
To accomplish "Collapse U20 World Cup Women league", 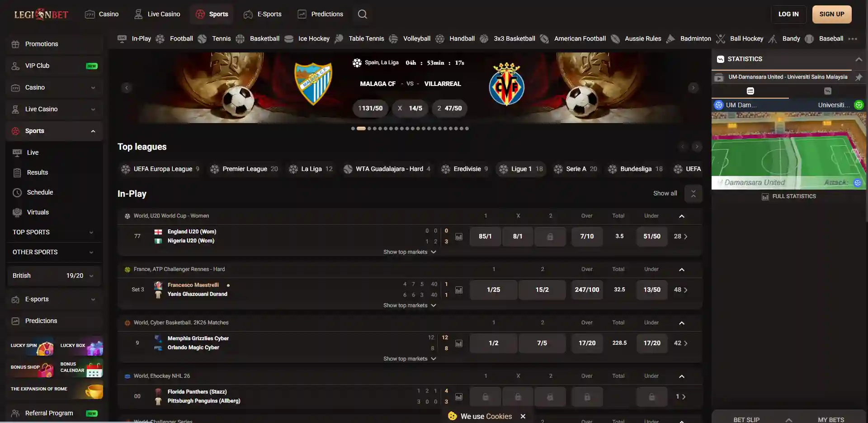I will 682,216.
